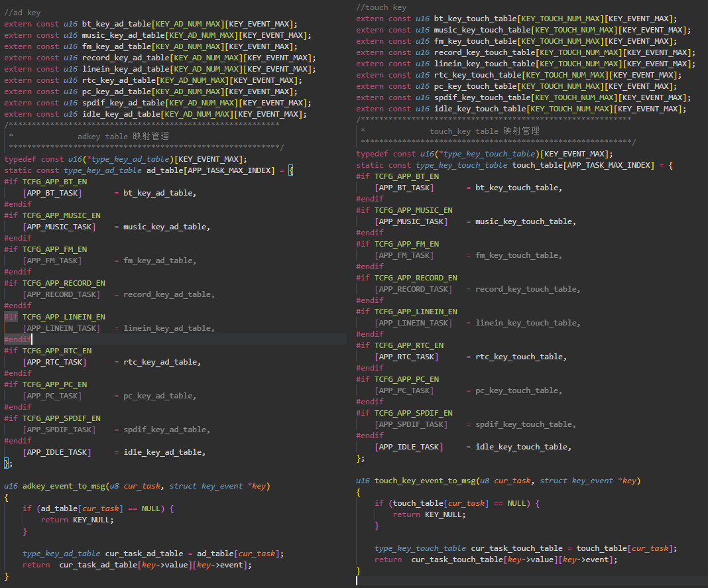The image size is (708, 588).
Task: Click fm_key_touch_table assigned to [APP_FM_TASK]
Action: coord(517,255)
